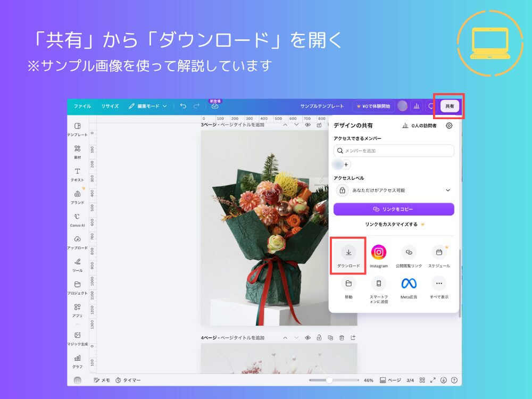Click the リンクをコピー button
This screenshot has height=399, width=532.
pyautogui.click(x=394, y=209)
